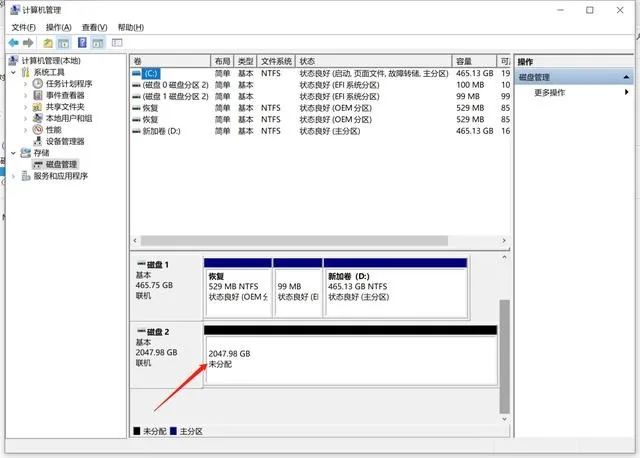
Task: Click the 计算机管理(本地) tree label
Action: [51, 60]
